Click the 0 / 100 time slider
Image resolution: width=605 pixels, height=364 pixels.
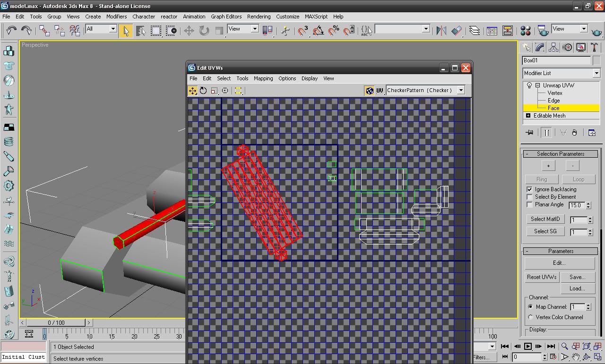click(x=56, y=322)
